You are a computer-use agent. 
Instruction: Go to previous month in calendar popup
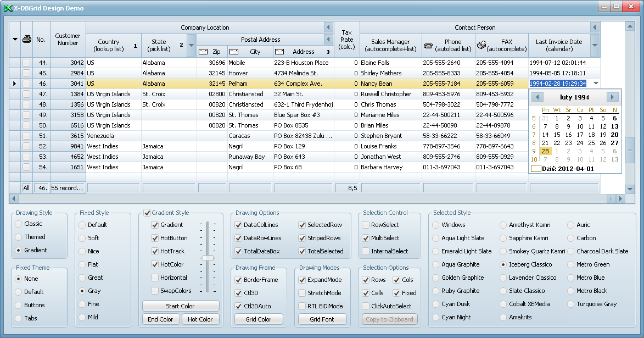coord(538,97)
